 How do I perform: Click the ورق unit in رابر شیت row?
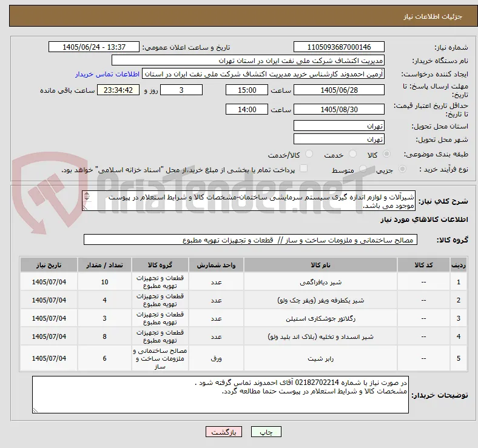216,359
